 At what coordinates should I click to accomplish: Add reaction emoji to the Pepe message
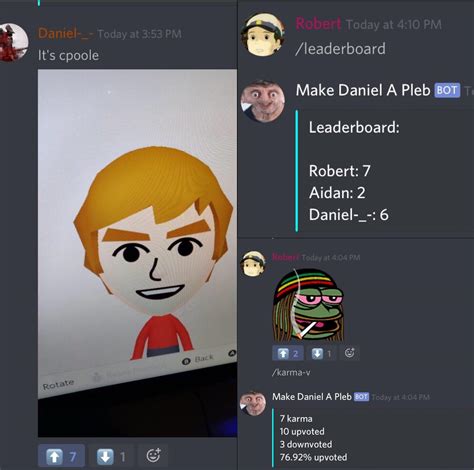(349, 353)
